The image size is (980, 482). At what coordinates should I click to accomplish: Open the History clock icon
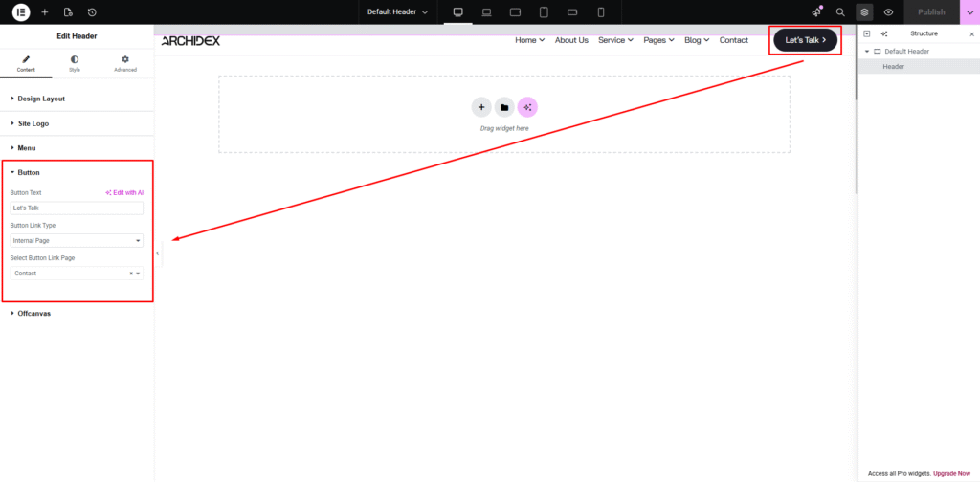point(92,11)
